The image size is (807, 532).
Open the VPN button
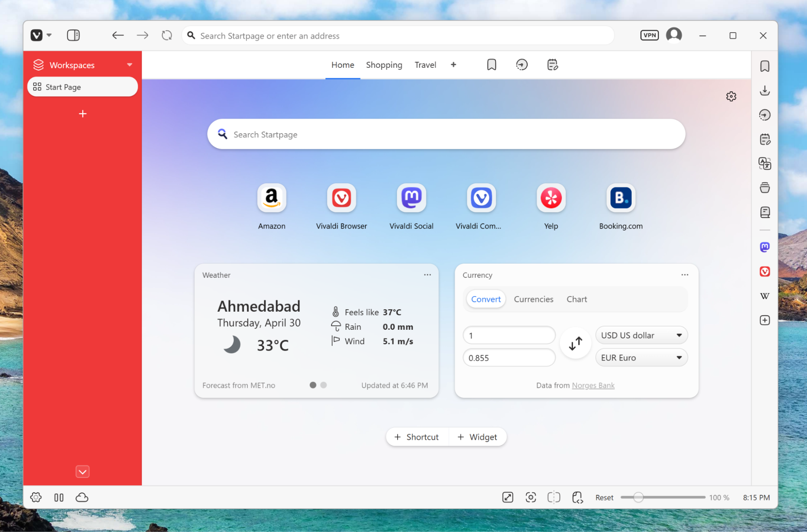649,35
